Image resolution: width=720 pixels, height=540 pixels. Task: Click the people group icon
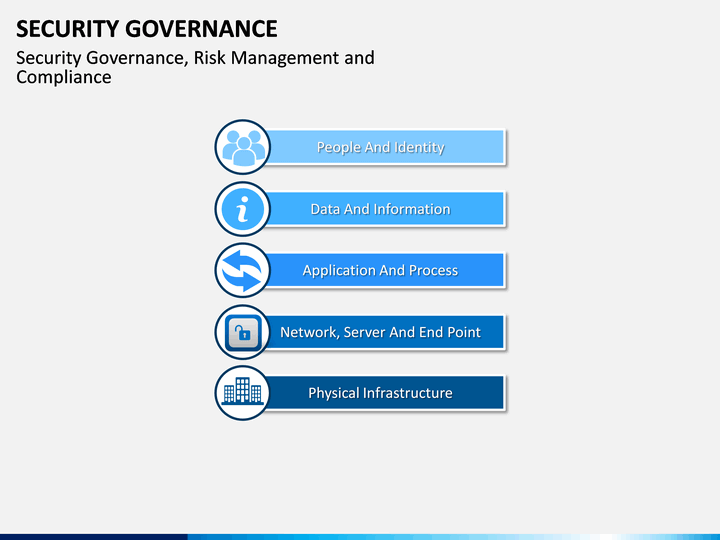(243, 147)
